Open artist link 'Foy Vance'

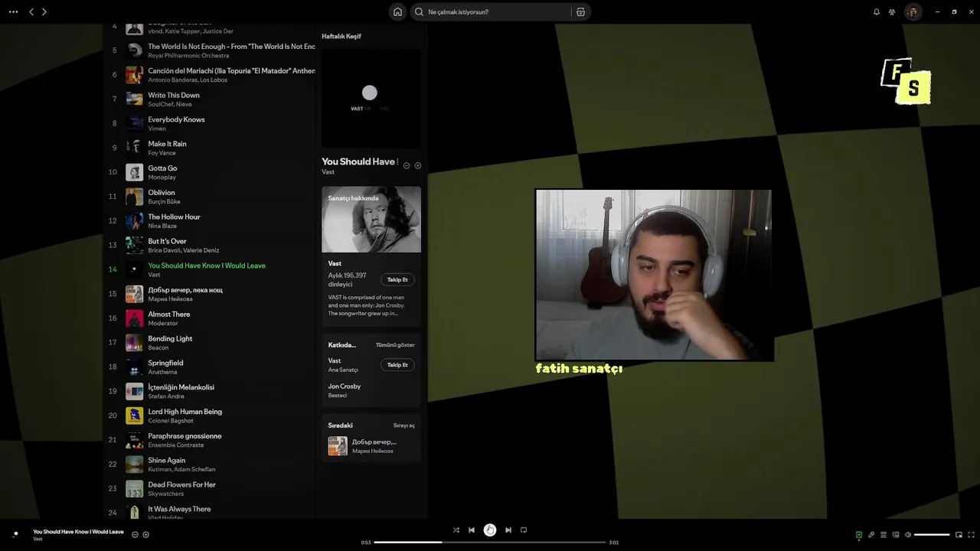(162, 153)
